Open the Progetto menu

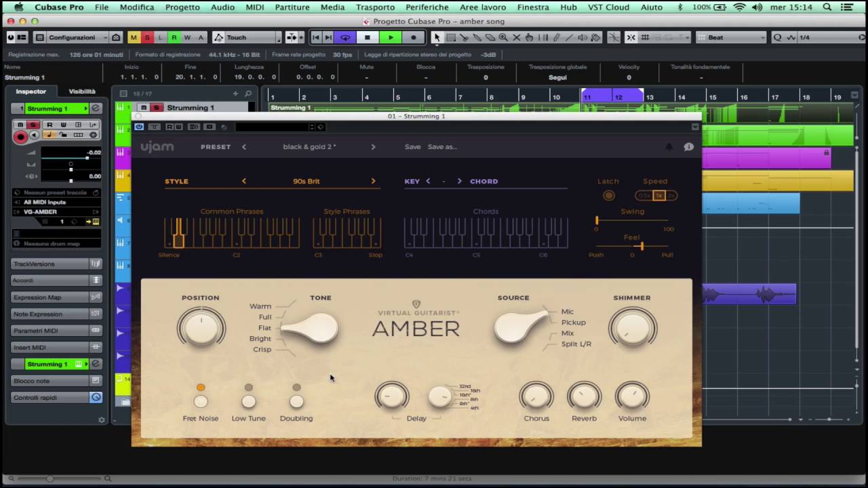pos(182,7)
